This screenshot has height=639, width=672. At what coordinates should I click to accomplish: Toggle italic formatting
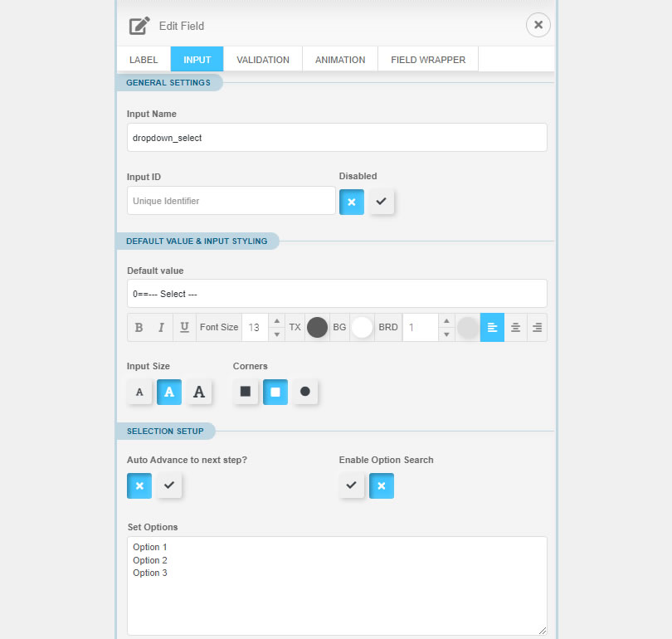click(x=161, y=328)
